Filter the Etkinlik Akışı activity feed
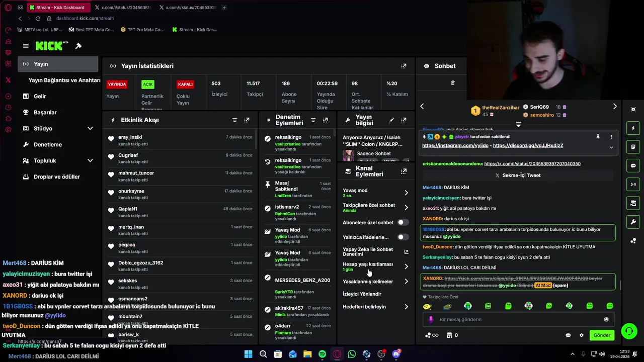The image size is (644, 362). point(234,120)
